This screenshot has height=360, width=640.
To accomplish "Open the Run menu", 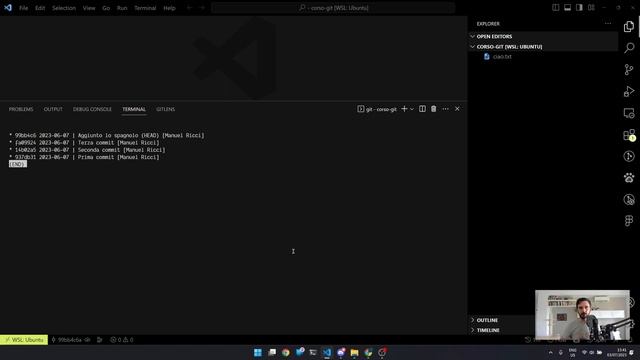I will (x=122, y=8).
